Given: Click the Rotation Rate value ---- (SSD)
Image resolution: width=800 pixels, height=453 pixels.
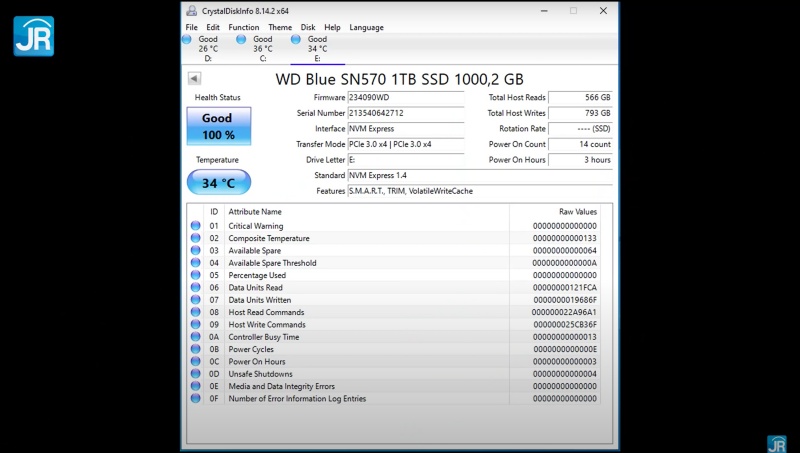Looking at the screenshot, I should [x=580, y=129].
